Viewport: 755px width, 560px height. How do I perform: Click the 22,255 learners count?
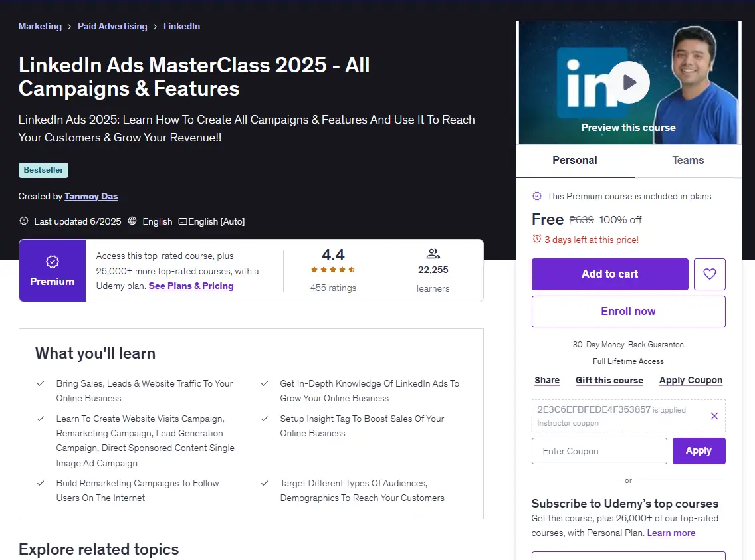(x=433, y=270)
